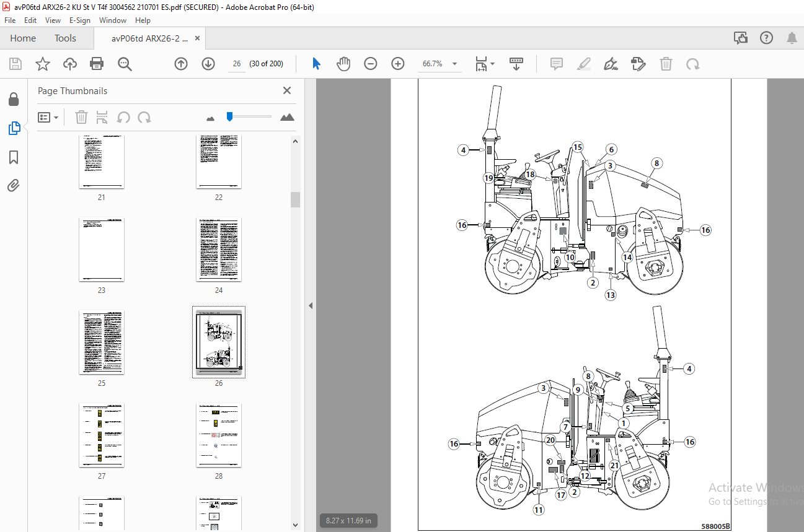Open the Help question mark icon
Viewport: 804px width, 532px height.
coord(766,38)
